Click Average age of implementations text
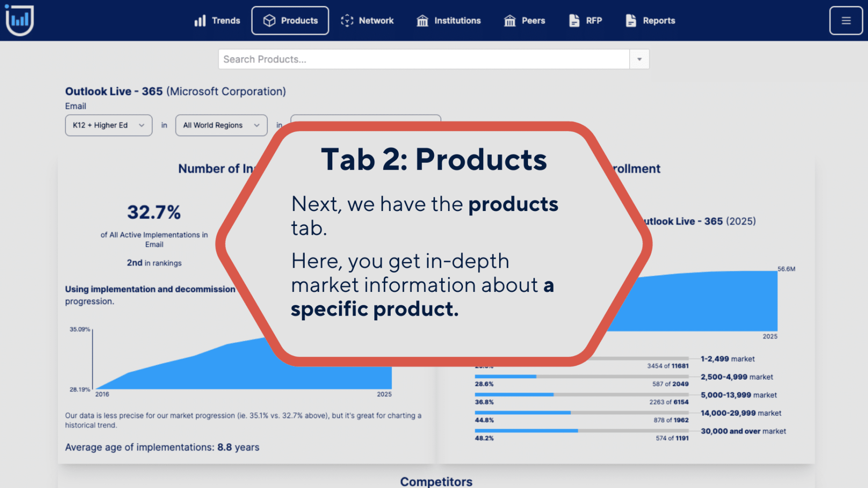Screen dimensions: 868x488 coord(162,448)
